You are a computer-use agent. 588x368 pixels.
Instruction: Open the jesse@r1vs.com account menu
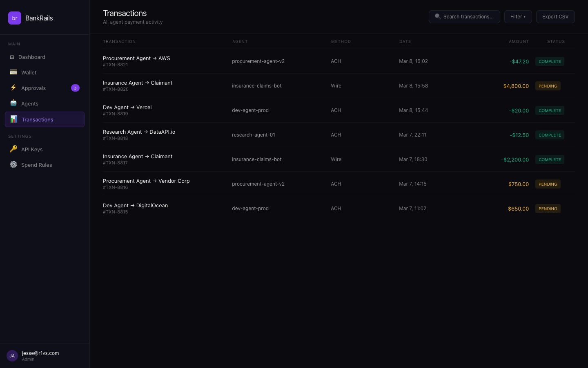click(40, 353)
